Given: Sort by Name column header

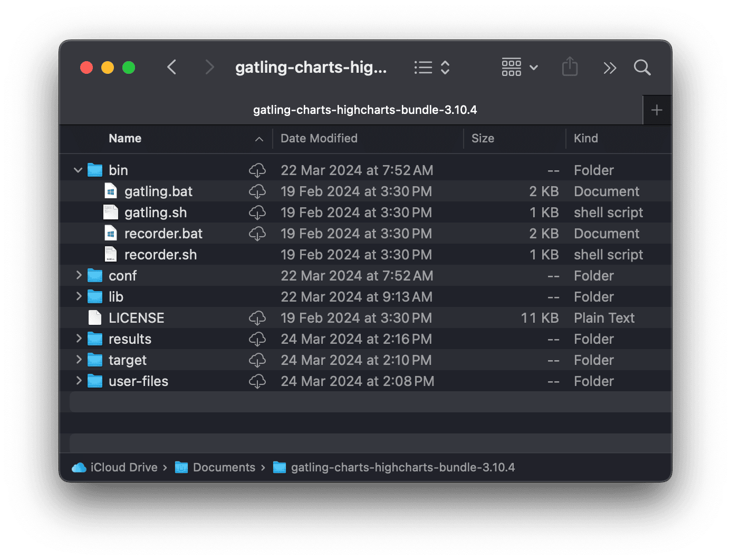Looking at the screenshot, I should (125, 138).
